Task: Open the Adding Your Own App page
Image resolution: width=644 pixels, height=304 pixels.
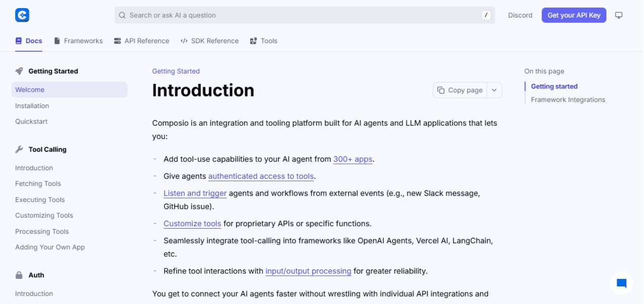Action: tap(50, 247)
